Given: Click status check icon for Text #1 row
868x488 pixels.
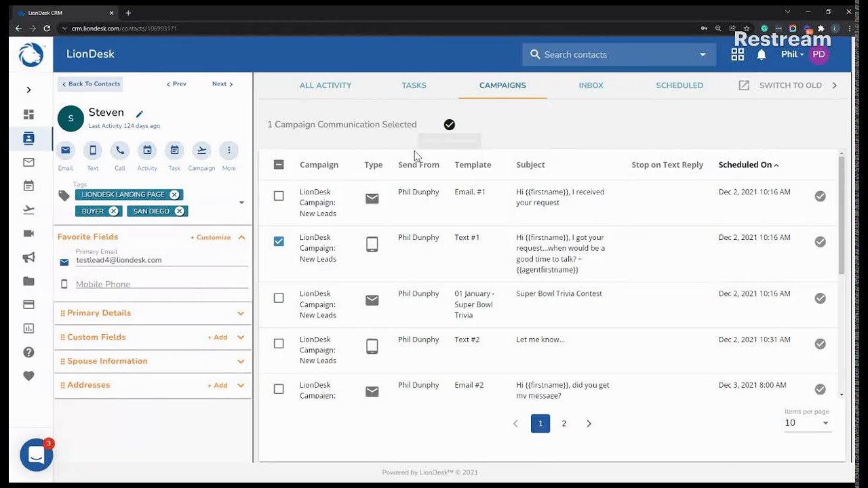Looking at the screenshot, I should click(x=820, y=242).
